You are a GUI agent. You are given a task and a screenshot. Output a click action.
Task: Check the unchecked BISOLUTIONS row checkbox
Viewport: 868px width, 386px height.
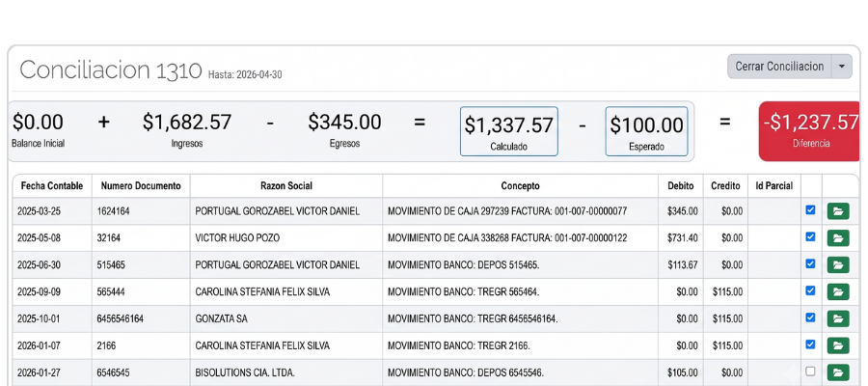pos(810,372)
